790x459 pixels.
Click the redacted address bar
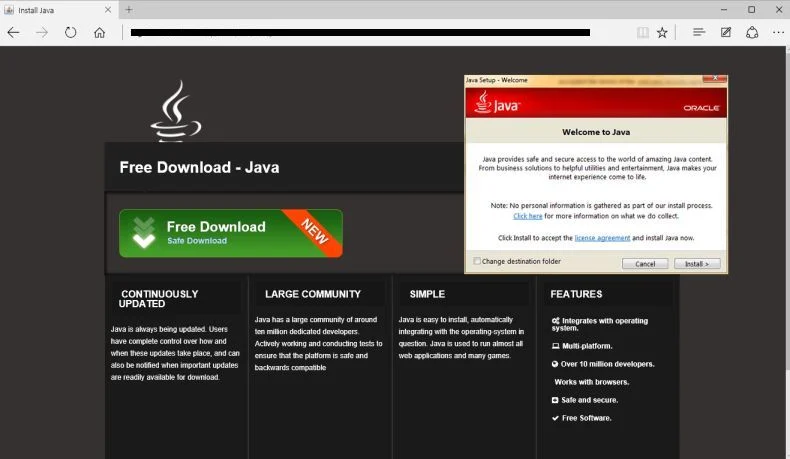click(360, 32)
